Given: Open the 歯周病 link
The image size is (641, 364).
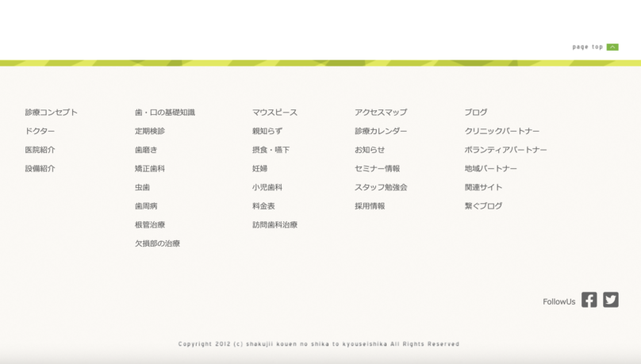Looking at the screenshot, I should point(146,206).
